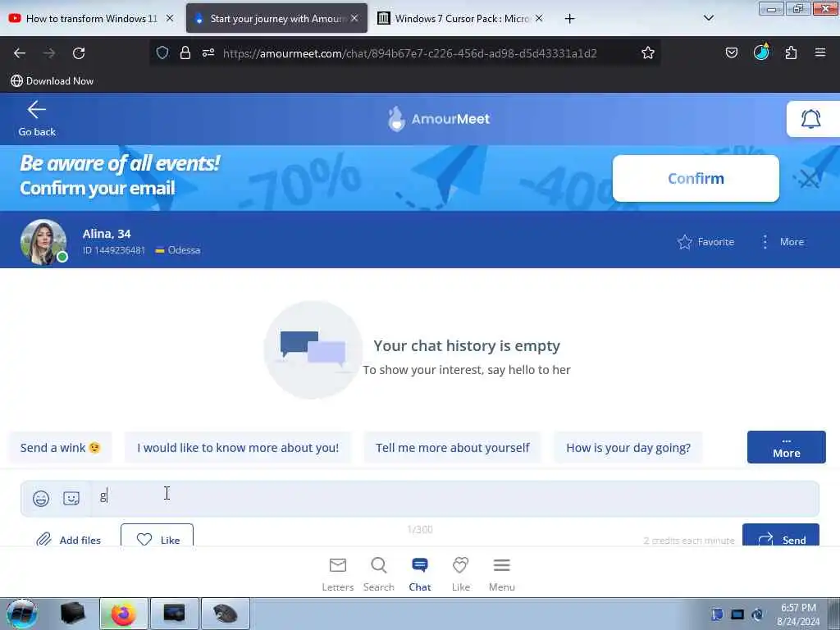Open Alina's profile photo
840x630 pixels.
click(43, 242)
